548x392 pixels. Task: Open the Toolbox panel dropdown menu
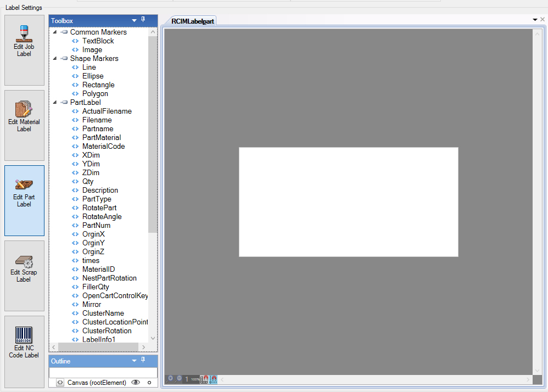point(133,20)
